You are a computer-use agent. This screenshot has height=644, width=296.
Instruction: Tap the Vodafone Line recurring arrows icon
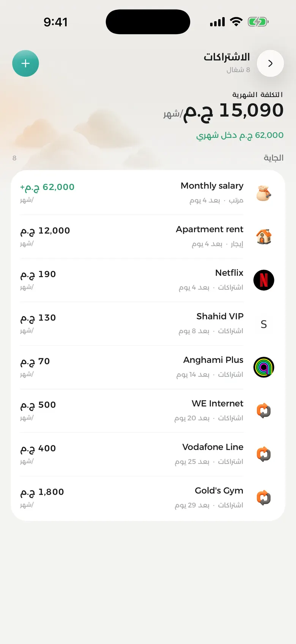(x=264, y=454)
